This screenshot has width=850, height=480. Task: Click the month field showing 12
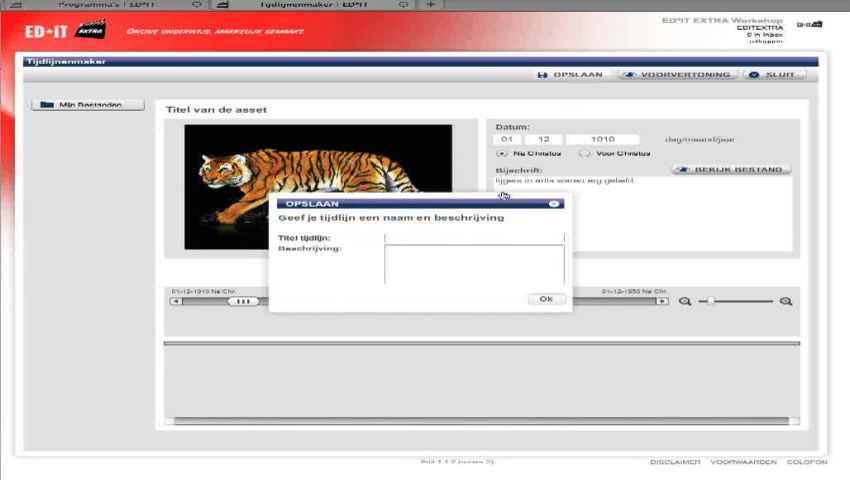pos(544,139)
